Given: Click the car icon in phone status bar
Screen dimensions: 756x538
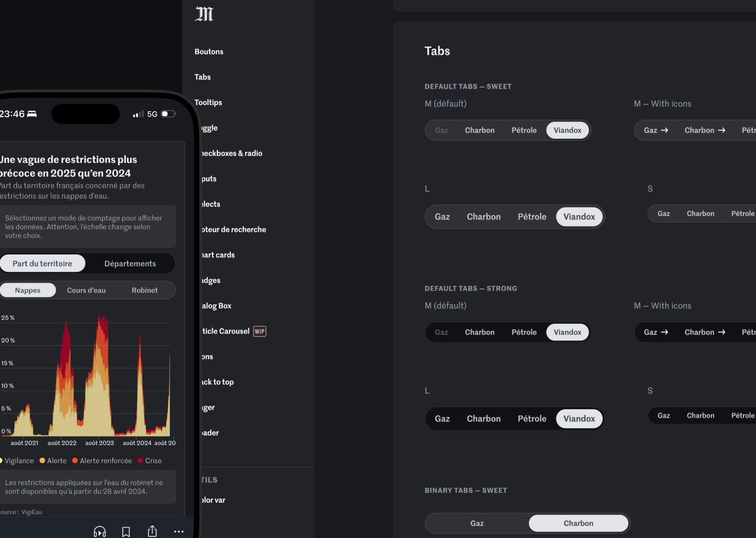Looking at the screenshot, I should [32, 113].
